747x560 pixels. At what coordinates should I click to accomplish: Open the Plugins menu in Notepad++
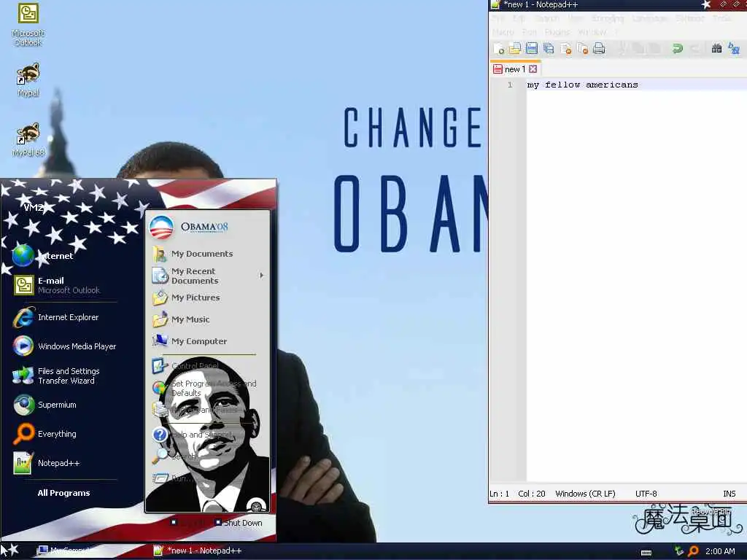click(557, 32)
